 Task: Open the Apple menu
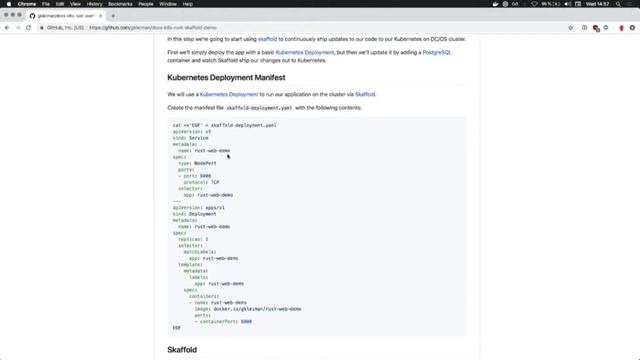(9, 4)
